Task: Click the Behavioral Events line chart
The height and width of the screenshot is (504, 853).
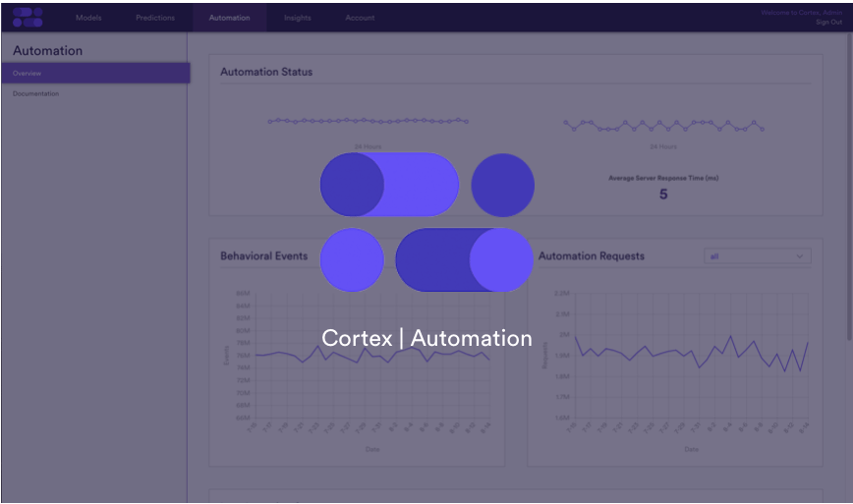Action: pos(372,356)
